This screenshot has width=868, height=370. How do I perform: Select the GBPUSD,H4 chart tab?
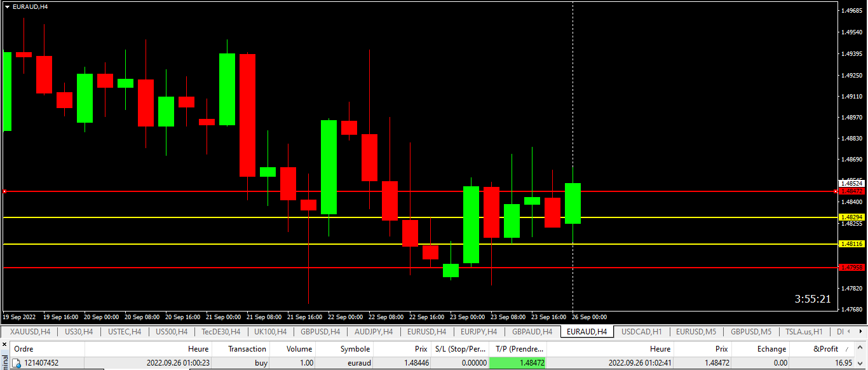click(320, 331)
